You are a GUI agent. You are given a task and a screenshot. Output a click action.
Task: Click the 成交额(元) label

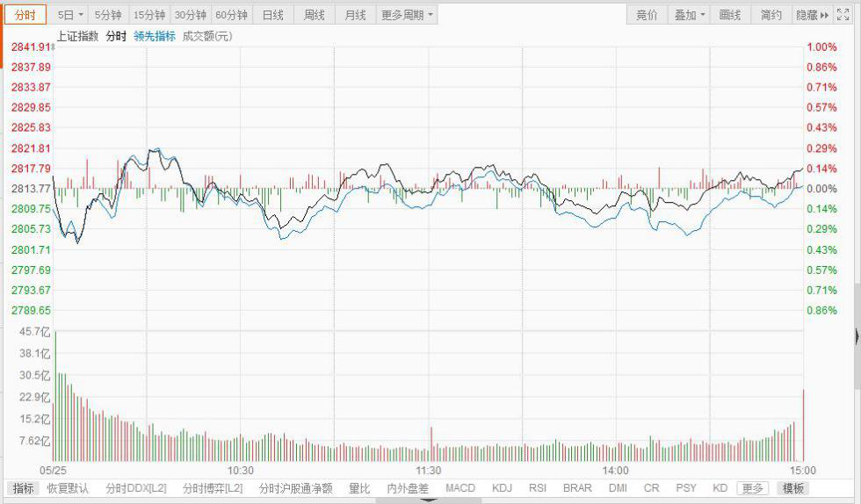click(x=207, y=36)
